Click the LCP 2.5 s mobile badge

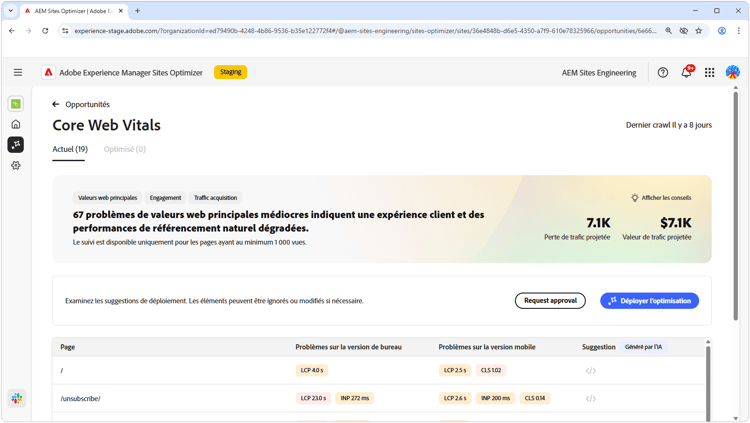455,370
